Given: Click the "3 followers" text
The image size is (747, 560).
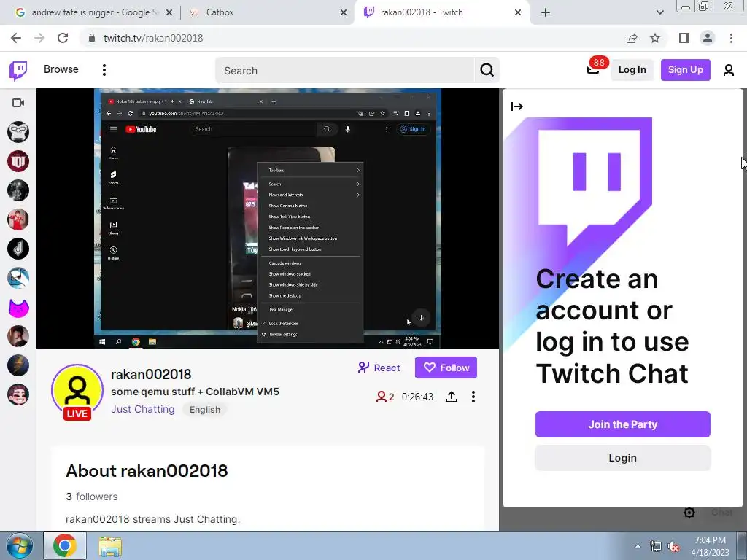Looking at the screenshot, I should click(x=91, y=496).
